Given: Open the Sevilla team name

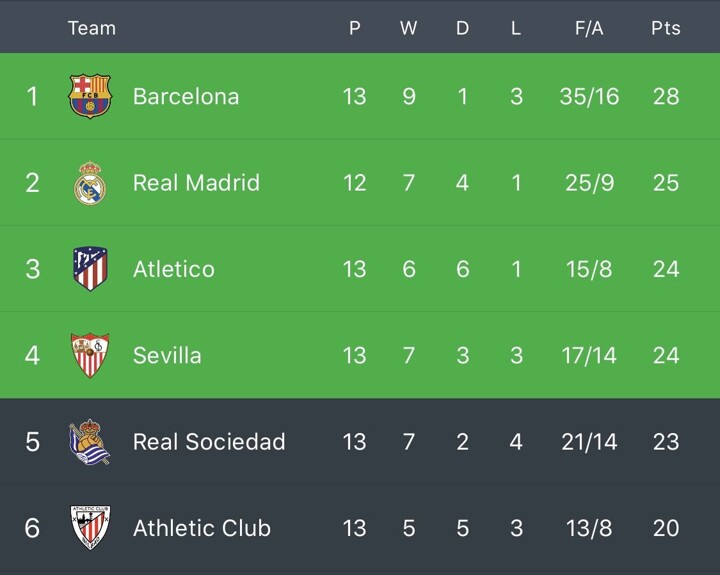Looking at the screenshot, I should coord(167,355).
